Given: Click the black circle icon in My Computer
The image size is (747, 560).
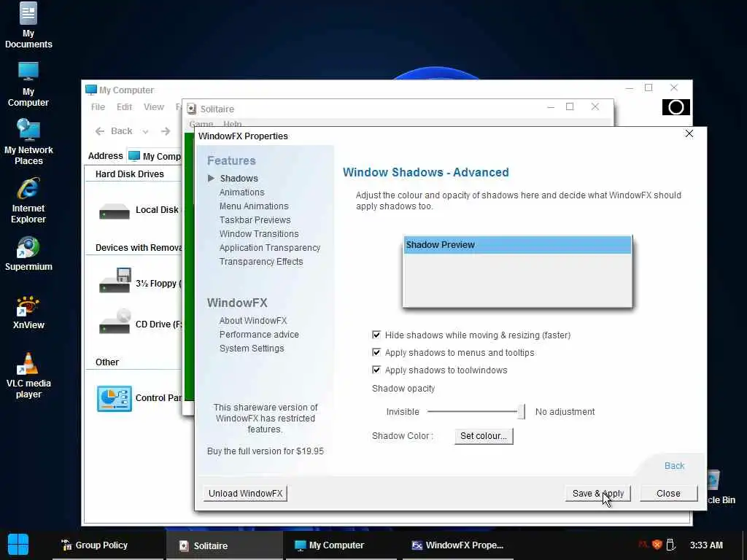Looking at the screenshot, I should [x=676, y=107].
